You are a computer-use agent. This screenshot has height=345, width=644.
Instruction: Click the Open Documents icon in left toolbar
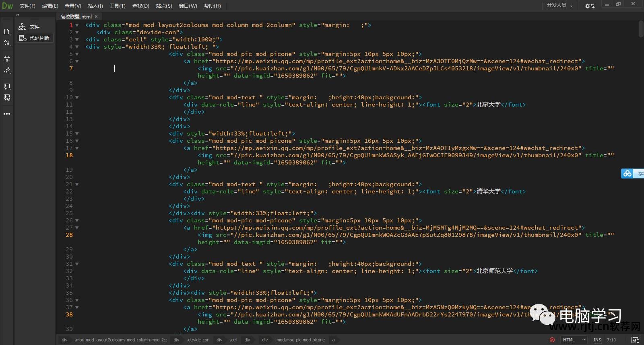(x=7, y=32)
